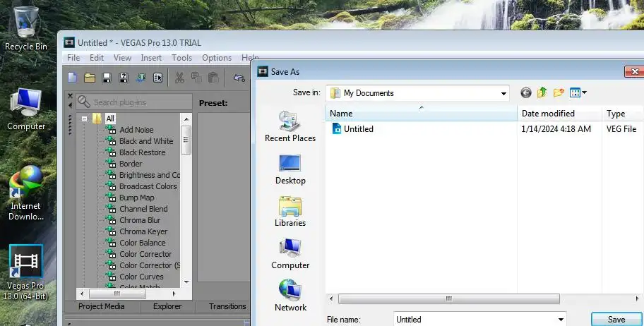Switch to the Explorer tab

[167, 306]
